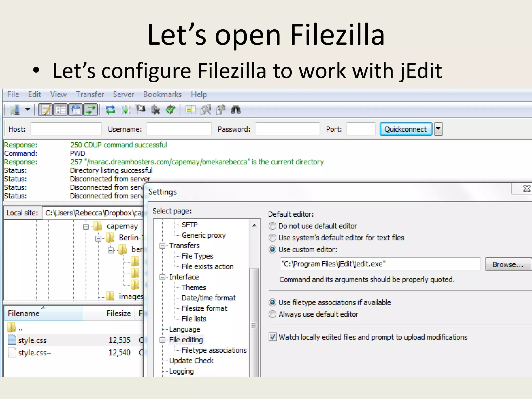Click the blue Refresh arrows icon
The image size is (532, 399).
(x=110, y=110)
